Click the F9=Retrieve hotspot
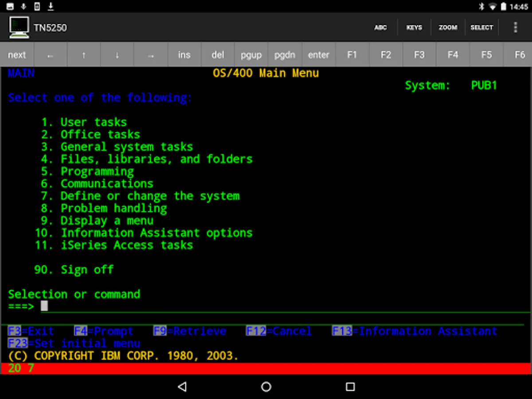The height and width of the screenshot is (399, 532). click(x=190, y=331)
